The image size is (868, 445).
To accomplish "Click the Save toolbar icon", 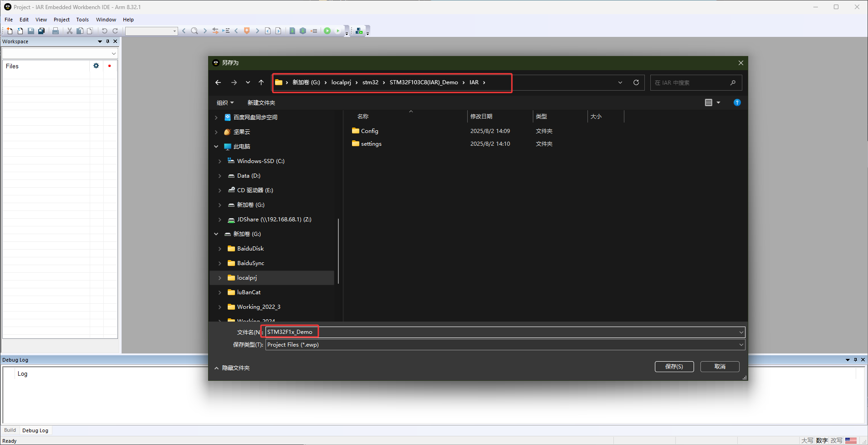I will pos(31,31).
